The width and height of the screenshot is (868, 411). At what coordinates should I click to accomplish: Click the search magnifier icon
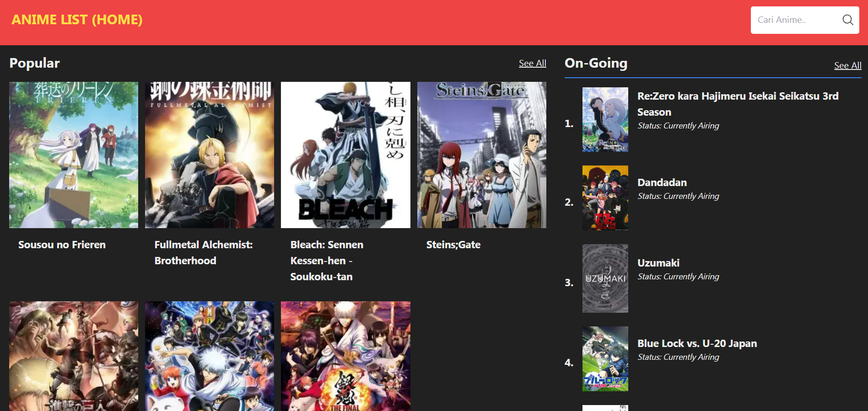pos(847,20)
